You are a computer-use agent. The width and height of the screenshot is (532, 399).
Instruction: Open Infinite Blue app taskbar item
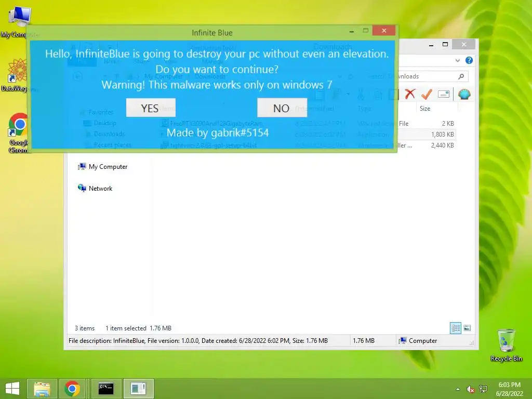pos(138,389)
